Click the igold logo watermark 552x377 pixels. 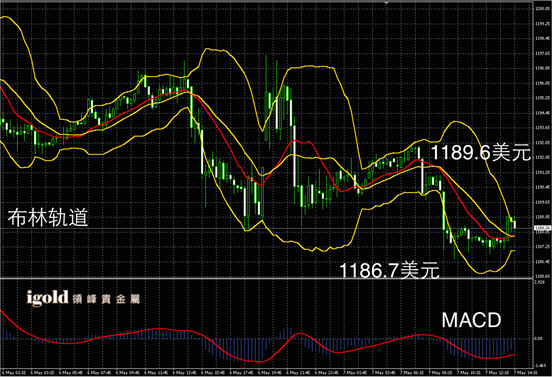[47, 298]
